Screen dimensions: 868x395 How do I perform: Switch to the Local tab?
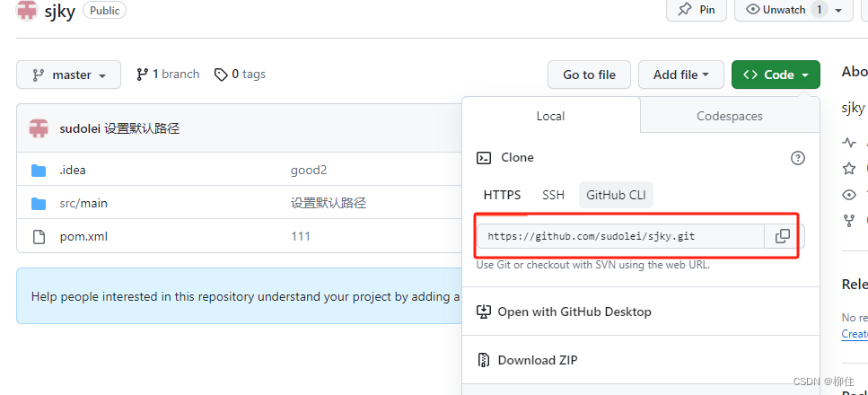click(550, 117)
